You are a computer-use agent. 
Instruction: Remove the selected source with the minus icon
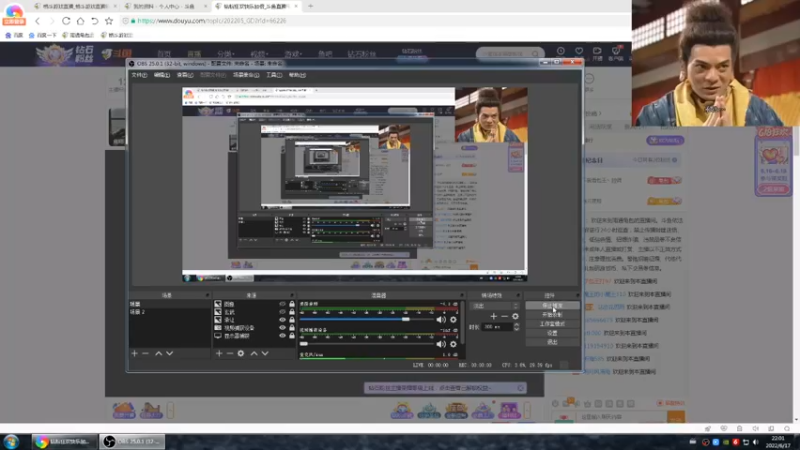tap(230, 353)
